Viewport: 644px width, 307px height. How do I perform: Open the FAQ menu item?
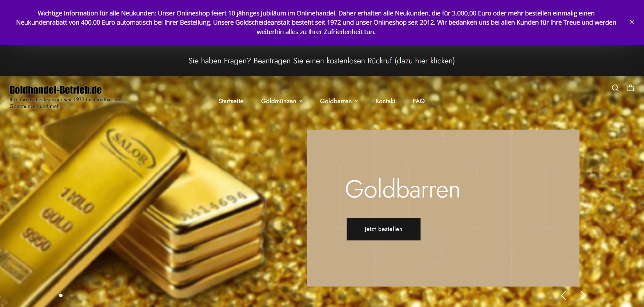click(x=419, y=101)
